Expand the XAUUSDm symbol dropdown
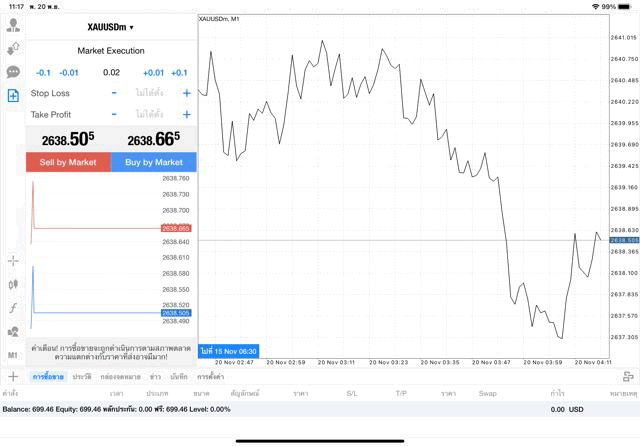The image size is (640, 447). pyautogui.click(x=111, y=27)
